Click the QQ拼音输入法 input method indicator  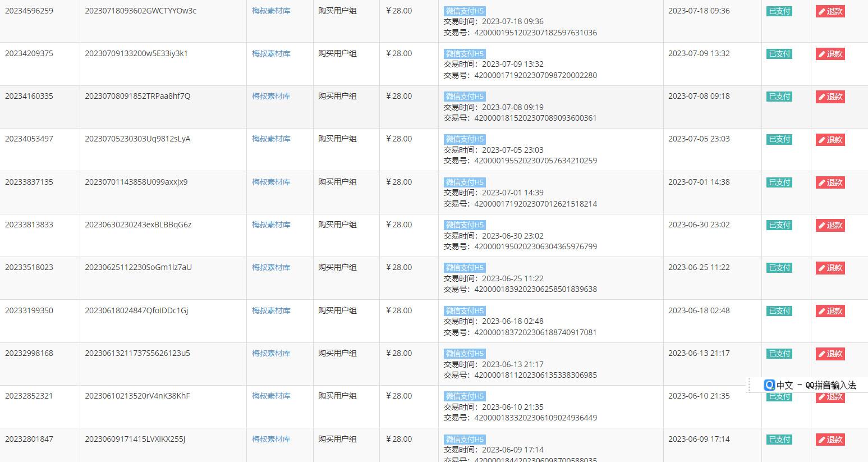pos(810,385)
